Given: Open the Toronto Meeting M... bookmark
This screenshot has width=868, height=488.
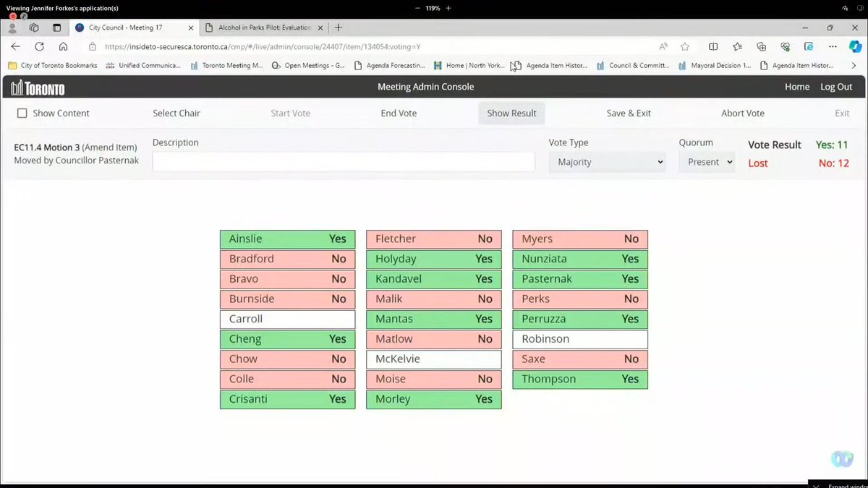Looking at the screenshot, I should (x=227, y=65).
